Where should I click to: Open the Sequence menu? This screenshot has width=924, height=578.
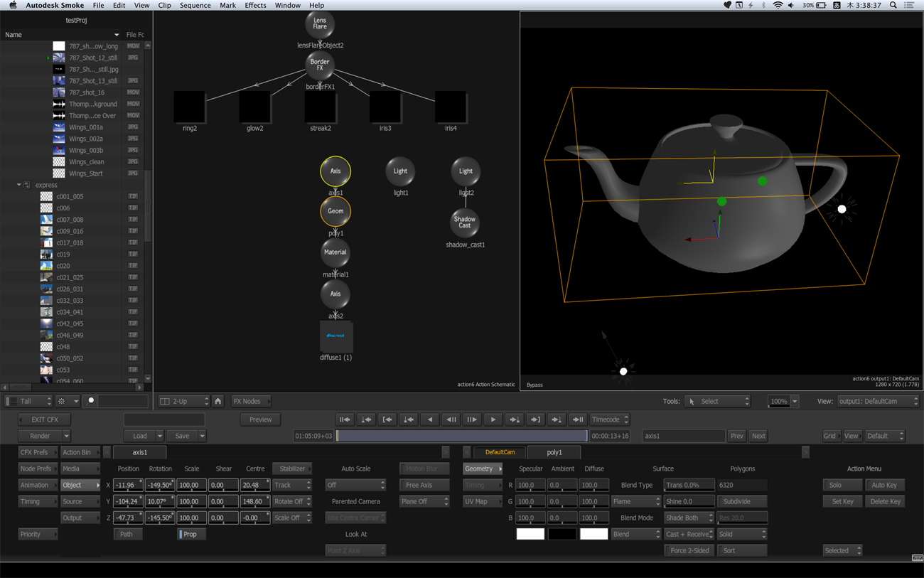coord(195,5)
